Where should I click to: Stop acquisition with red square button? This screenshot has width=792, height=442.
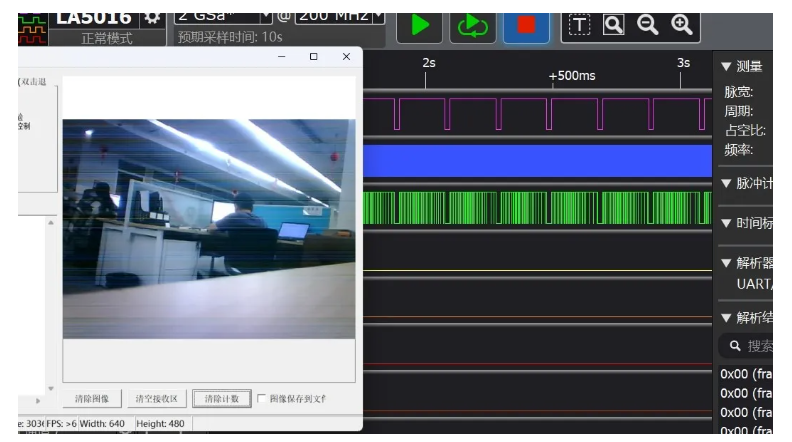(x=526, y=25)
